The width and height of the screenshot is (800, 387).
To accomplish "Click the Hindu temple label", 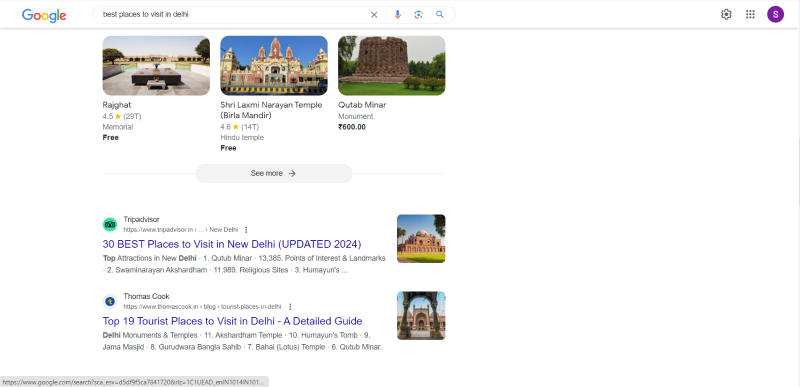I will click(242, 138).
